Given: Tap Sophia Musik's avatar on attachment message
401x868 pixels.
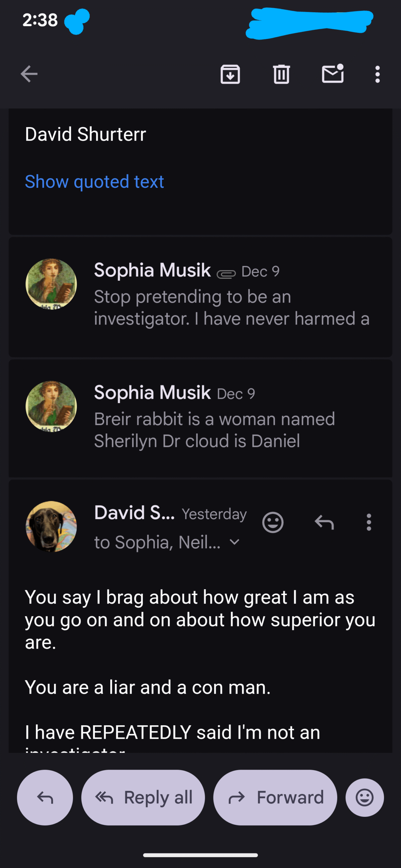Looking at the screenshot, I should pyautogui.click(x=51, y=284).
